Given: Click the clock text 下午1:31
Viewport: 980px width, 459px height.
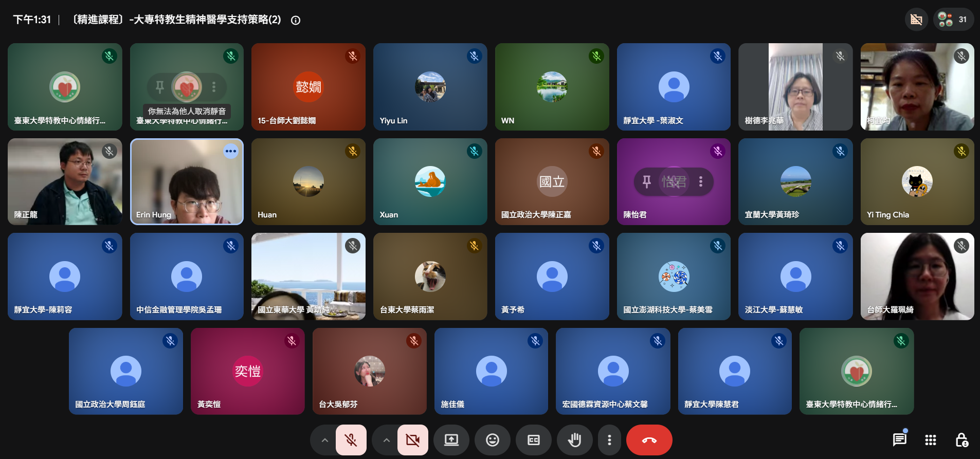Looking at the screenshot, I should click(32, 20).
